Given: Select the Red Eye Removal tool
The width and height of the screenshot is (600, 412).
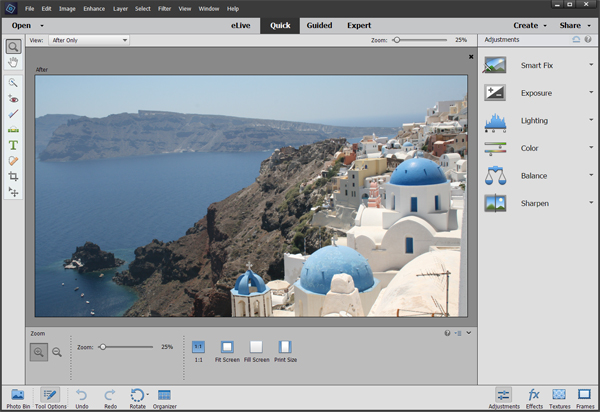Looking at the screenshot, I should pyautogui.click(x=13, y=99).
